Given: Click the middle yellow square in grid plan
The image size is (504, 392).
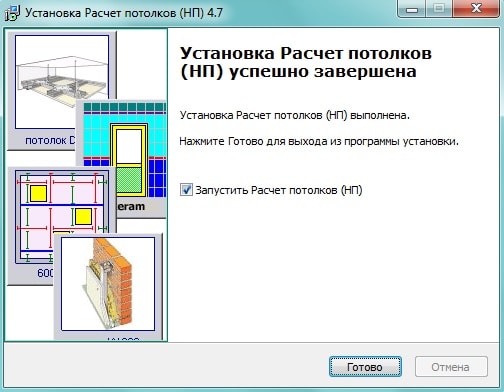Looking at the screenshot, I should coord(83,217).
